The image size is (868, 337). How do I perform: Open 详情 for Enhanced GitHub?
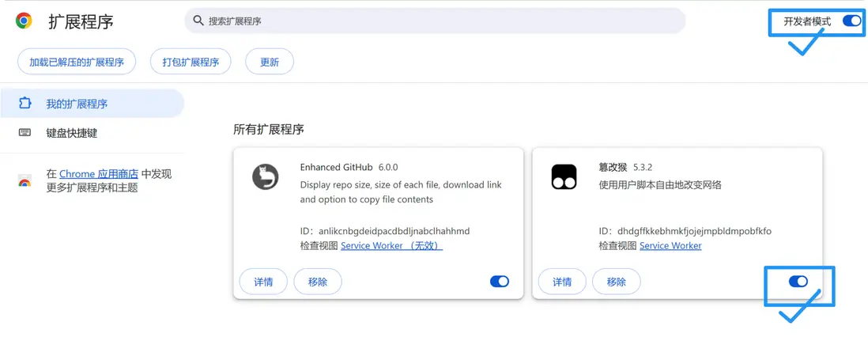[x=263, y=282]
